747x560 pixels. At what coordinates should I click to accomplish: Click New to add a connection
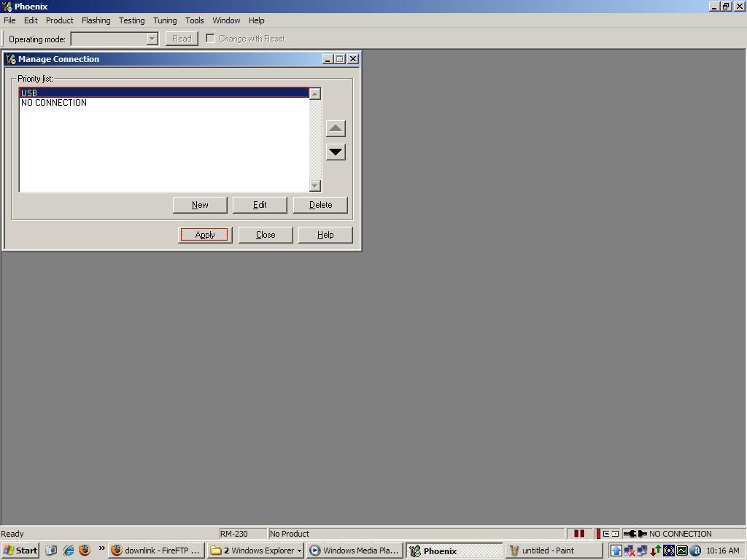(x=200, y=205)
